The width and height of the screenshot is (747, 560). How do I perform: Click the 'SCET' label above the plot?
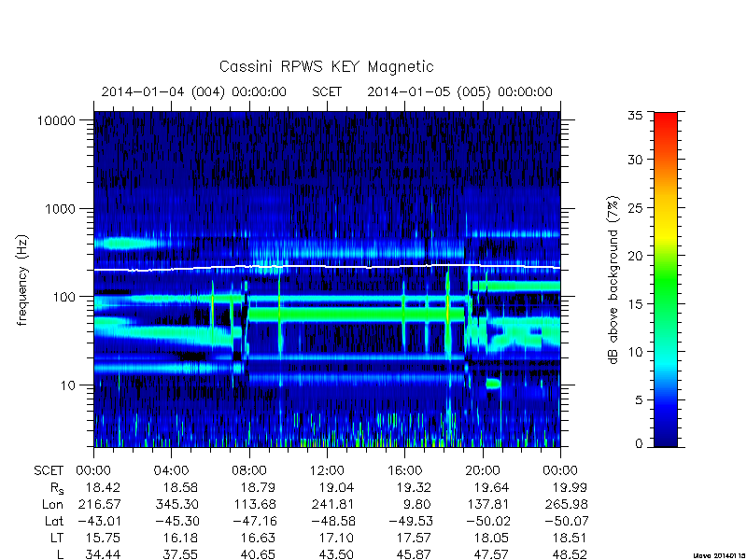click(327, 91)
